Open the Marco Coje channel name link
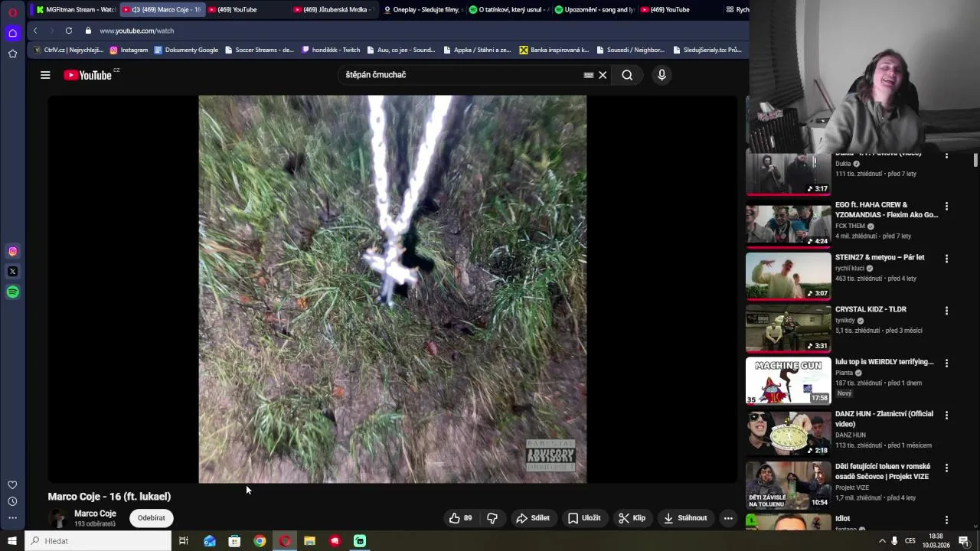 click(x=95, y=514)
